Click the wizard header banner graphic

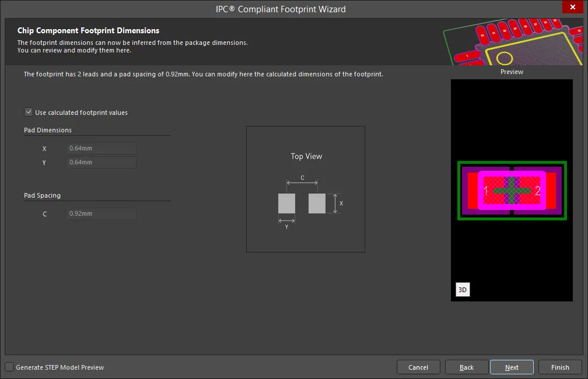pyautogui.click(x=513, y=41)
